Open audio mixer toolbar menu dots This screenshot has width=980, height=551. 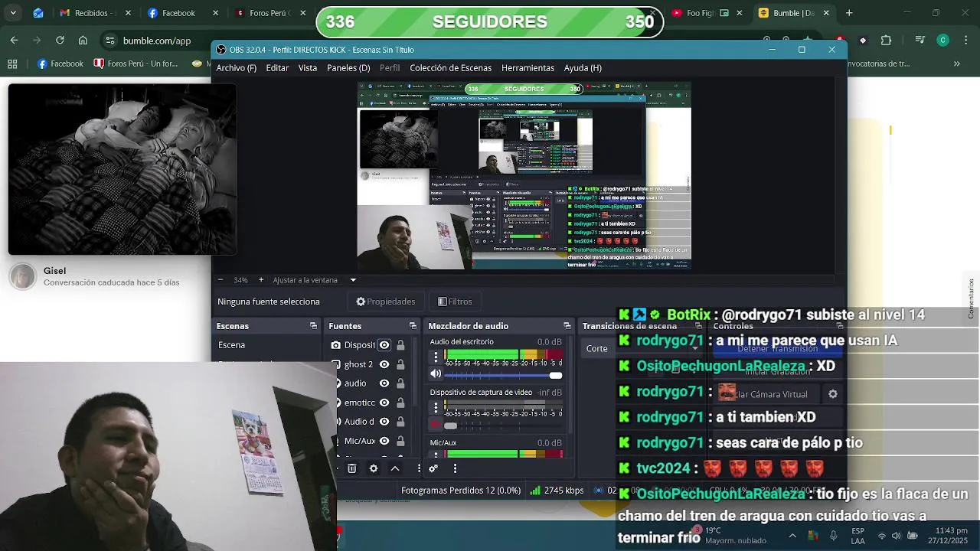pos(455,468)
